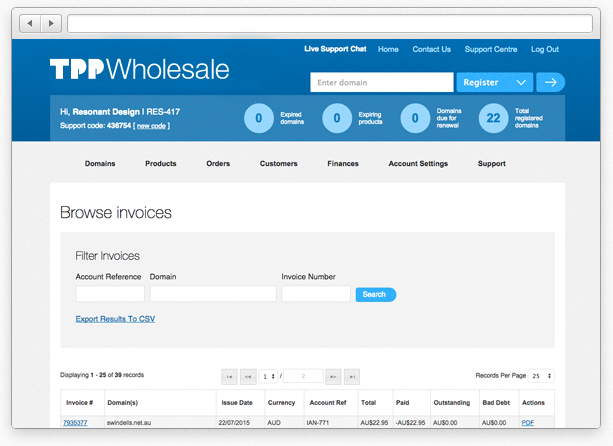Viewport: 613px width, 446px height.
Task: Click the browser forward arrow button
Action: coord(51,22)
